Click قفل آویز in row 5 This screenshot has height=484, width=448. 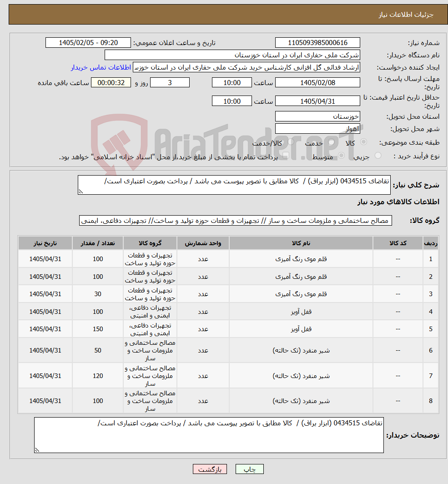tap(301, 329)
